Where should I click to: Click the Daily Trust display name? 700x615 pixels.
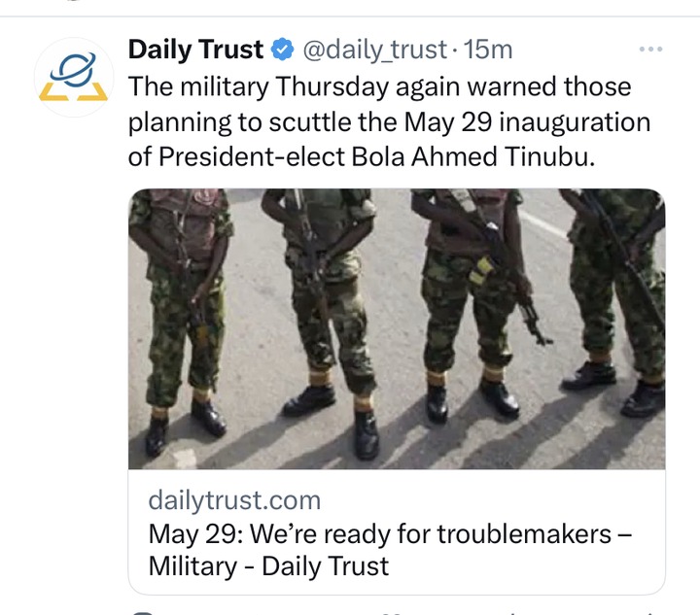[195, 49]
